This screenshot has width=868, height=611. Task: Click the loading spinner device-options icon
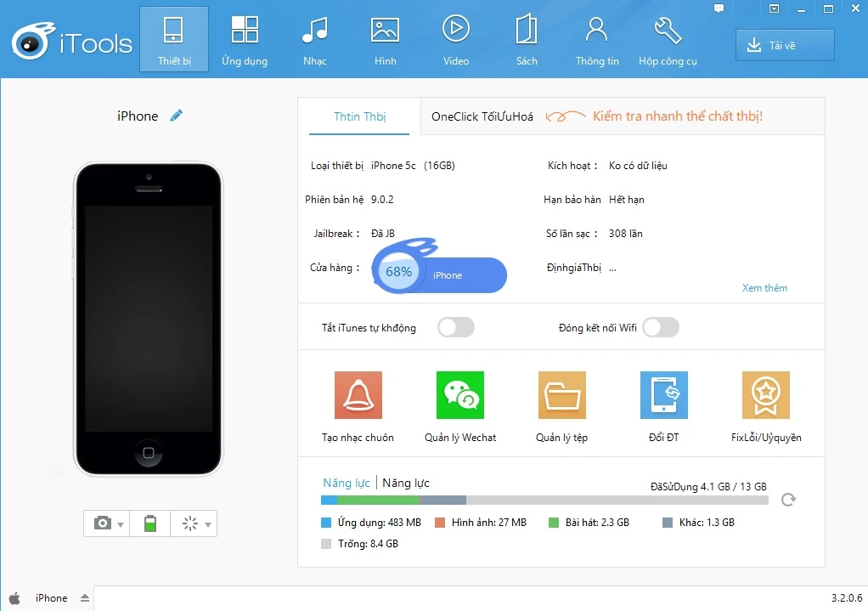[190, 523]
